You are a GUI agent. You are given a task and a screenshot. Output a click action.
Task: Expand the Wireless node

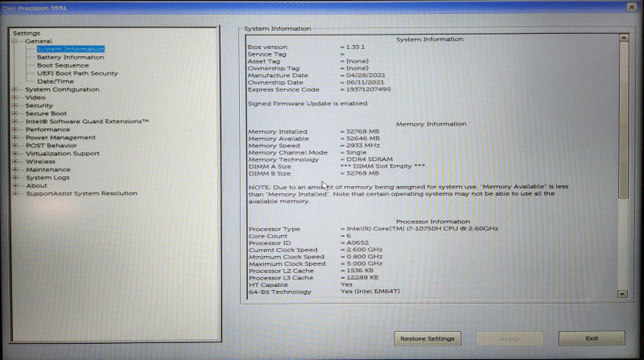coord(14,162)
